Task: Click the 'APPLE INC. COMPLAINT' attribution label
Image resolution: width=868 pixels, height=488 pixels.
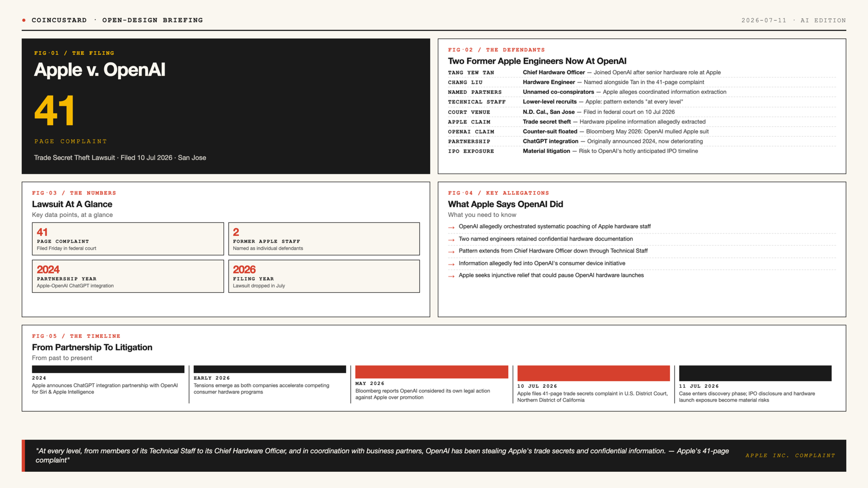Action: pos(790,455)
